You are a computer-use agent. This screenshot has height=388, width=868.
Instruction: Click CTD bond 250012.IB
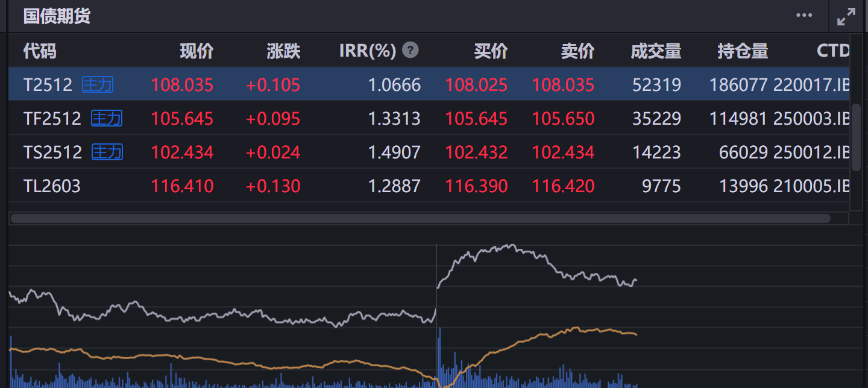tap(811, 152)
